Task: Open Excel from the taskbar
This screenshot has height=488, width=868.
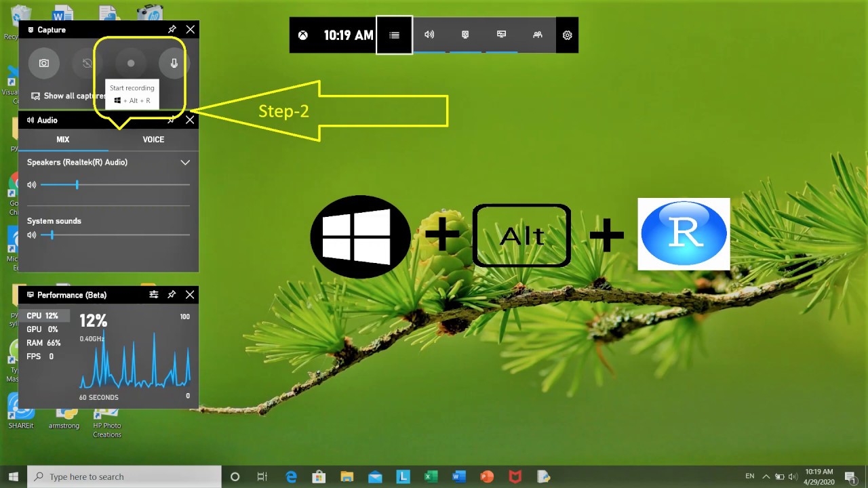Action: pyautogui.click(x=431, y=476)
